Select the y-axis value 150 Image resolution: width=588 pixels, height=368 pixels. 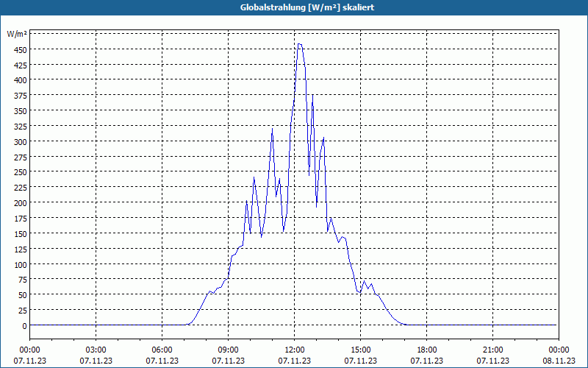click(x=20, y=234)
